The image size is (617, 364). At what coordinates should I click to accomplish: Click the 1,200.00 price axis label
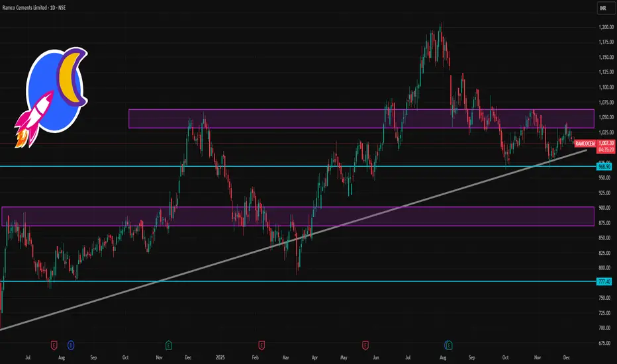click(x=606, y=27)
